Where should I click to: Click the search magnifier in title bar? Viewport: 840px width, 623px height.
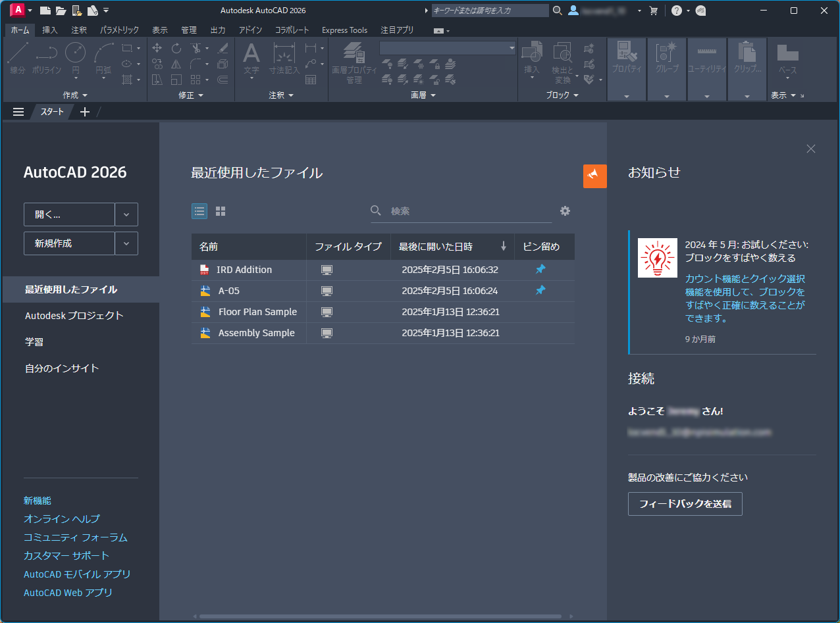pos(558,11)
